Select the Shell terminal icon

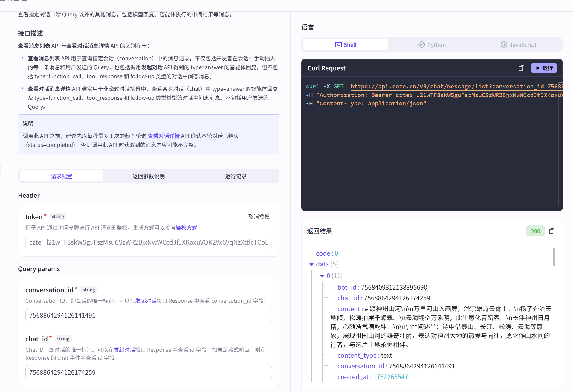point(338,44)
